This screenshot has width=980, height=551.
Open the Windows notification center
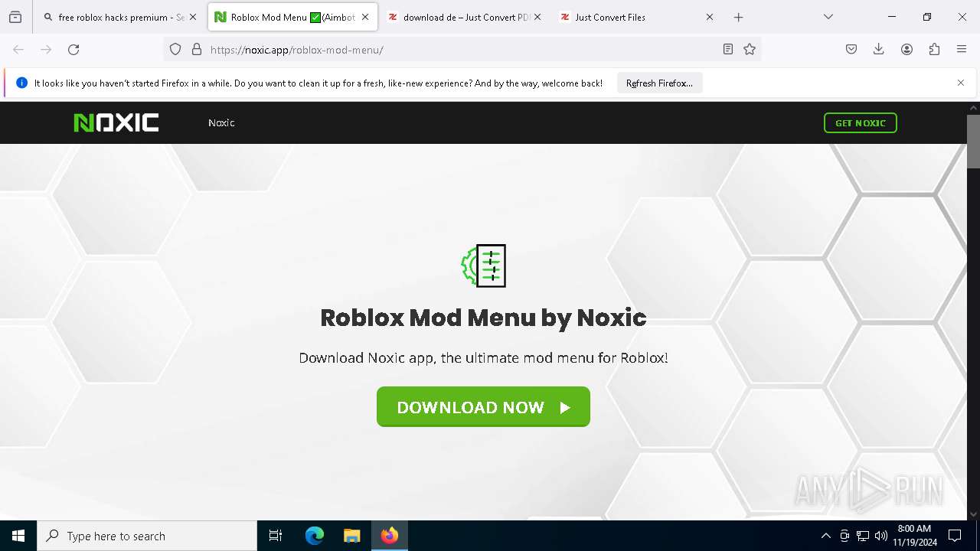click(x=955, y=536)
